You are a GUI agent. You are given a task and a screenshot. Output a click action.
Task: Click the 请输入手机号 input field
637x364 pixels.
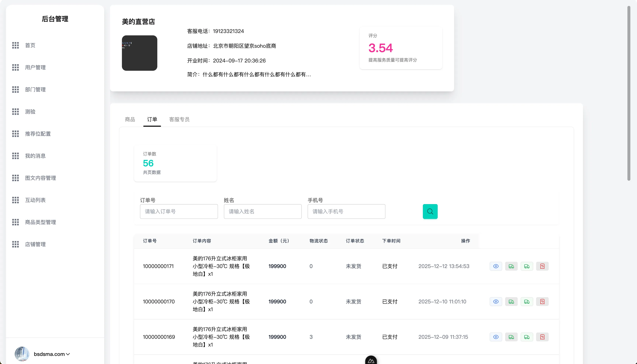[x=346, y=211]
